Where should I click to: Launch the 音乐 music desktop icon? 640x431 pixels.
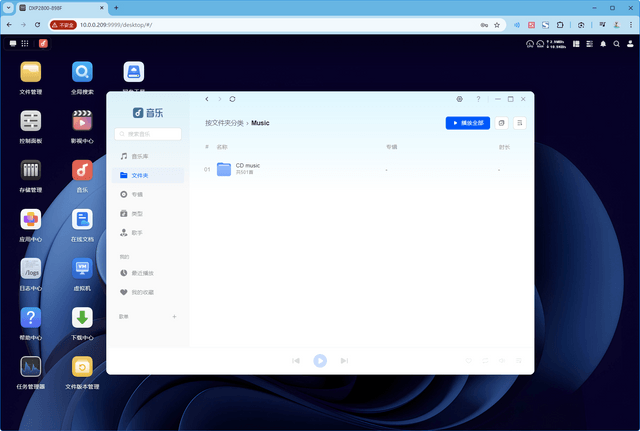coord(82,170)
